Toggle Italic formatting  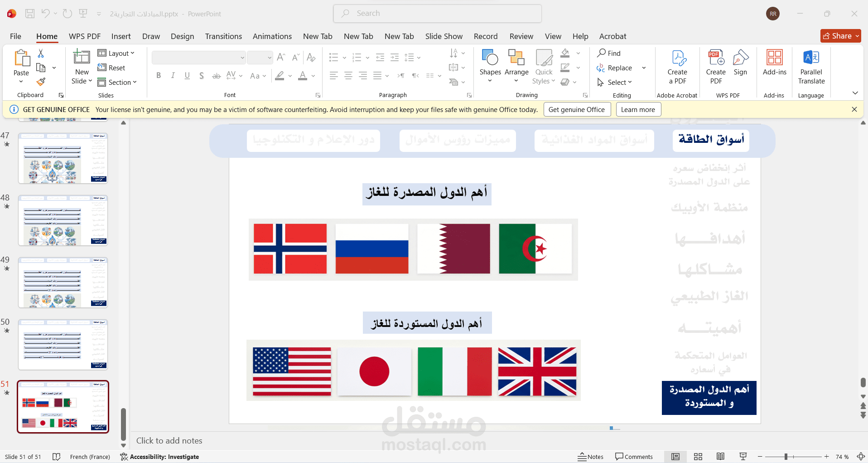click(x=173, y=76)
